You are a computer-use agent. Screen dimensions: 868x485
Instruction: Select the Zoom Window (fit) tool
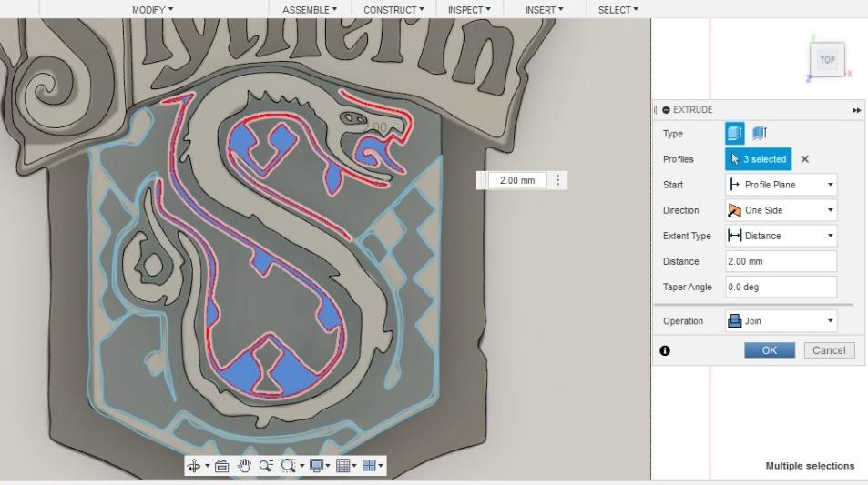pos(288,466)
